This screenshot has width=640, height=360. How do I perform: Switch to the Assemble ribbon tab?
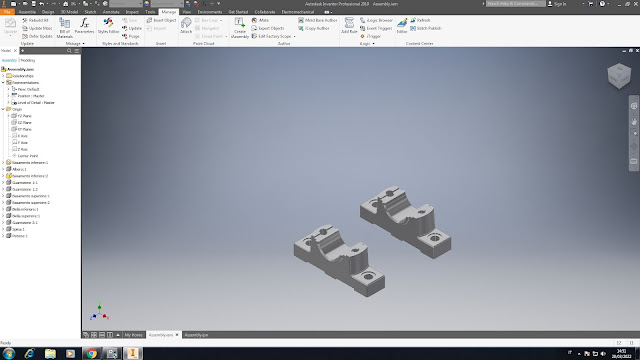(27, 12)
